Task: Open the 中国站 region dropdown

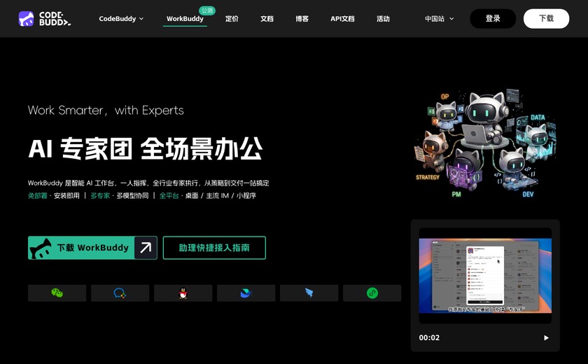Action: click(x=439, y=19)
